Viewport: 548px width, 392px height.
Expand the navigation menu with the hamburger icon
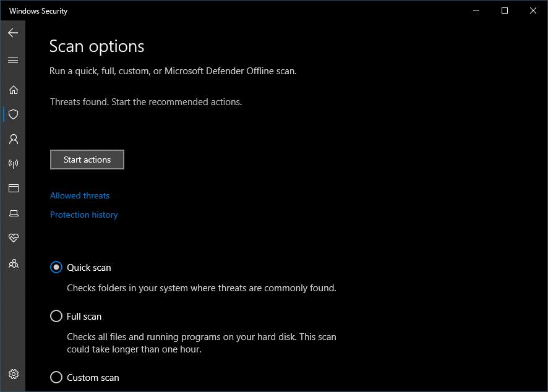[x=13, y=60]
